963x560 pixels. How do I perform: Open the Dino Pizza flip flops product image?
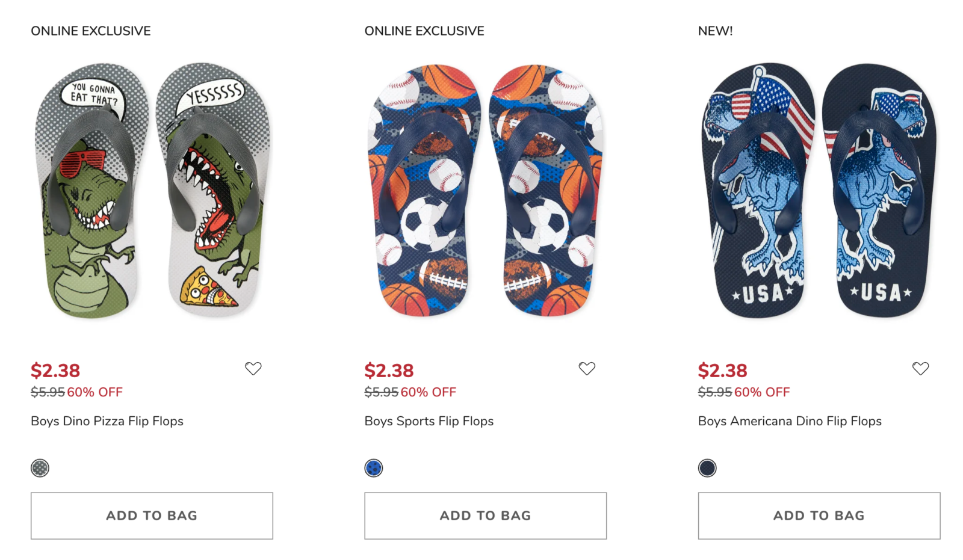(x=152, y=191)
